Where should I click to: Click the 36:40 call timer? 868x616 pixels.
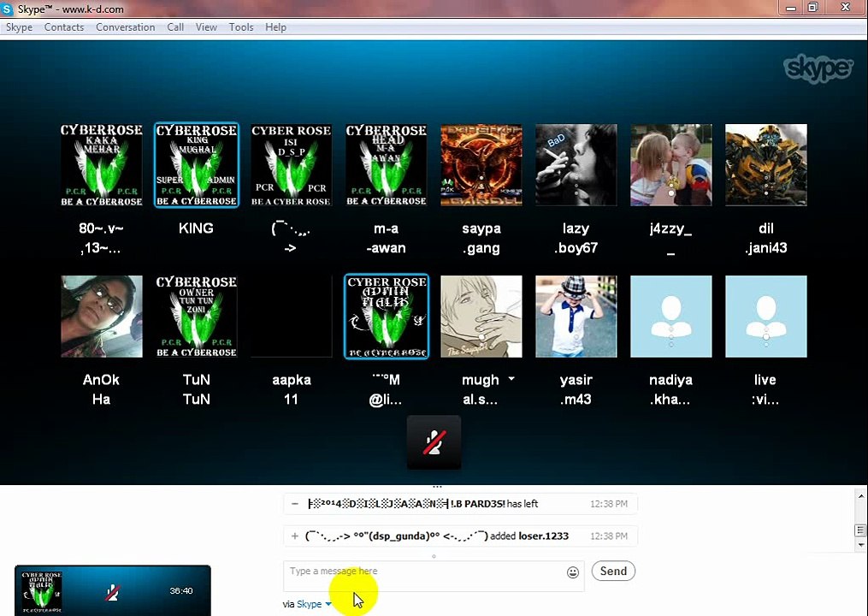tap(181, 591)
